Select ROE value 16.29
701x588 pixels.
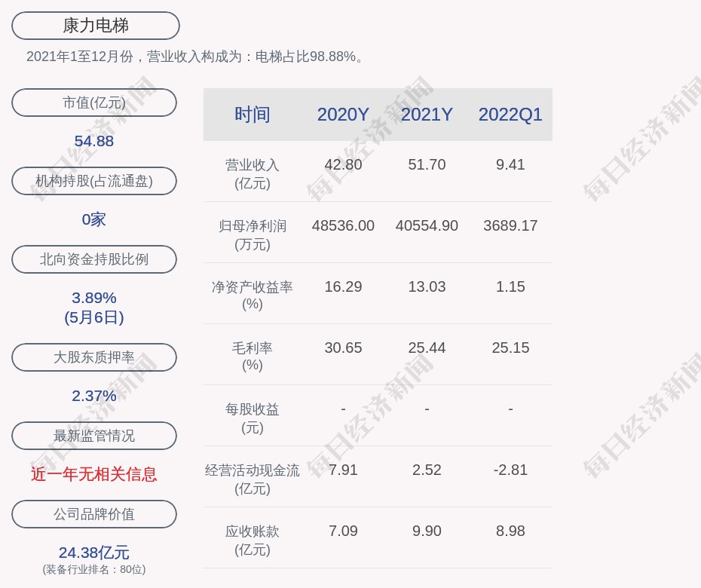[x=343, y=286]
